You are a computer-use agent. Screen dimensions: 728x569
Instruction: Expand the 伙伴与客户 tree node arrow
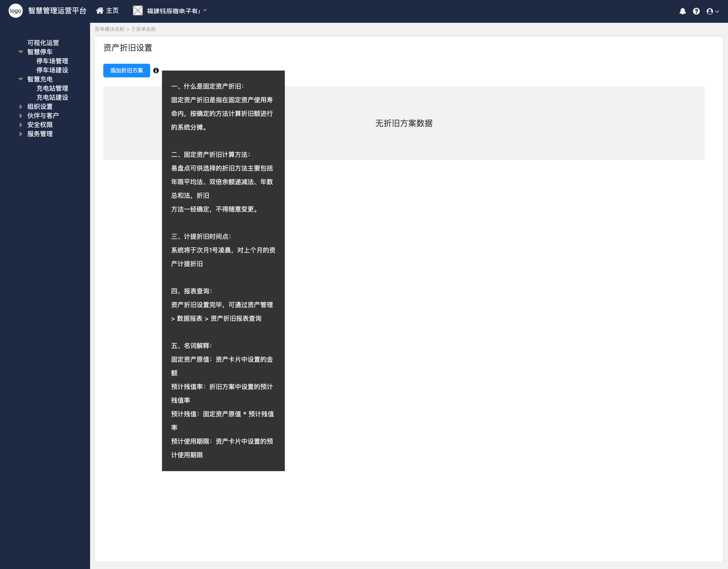tap(21, 116)
